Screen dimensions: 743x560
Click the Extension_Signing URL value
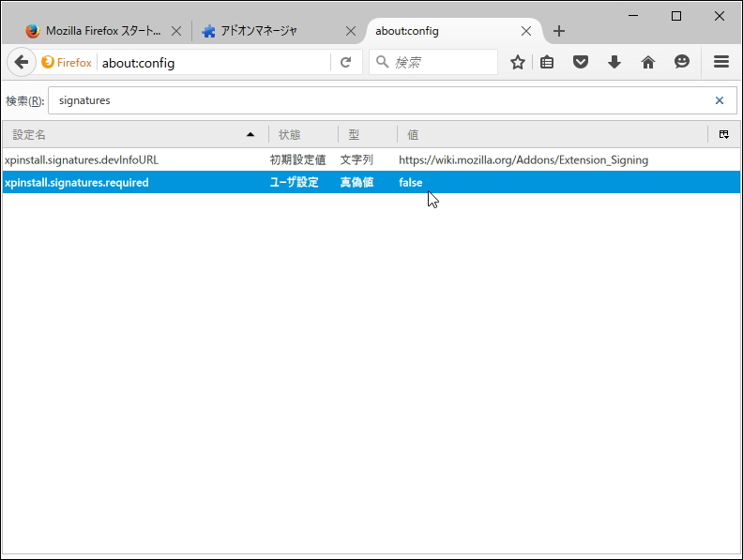click(x=523, y=160)
